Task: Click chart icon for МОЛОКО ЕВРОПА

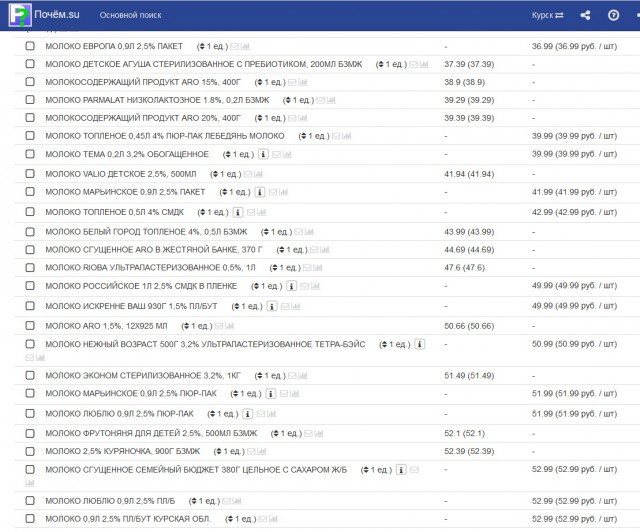Action: 245,47
